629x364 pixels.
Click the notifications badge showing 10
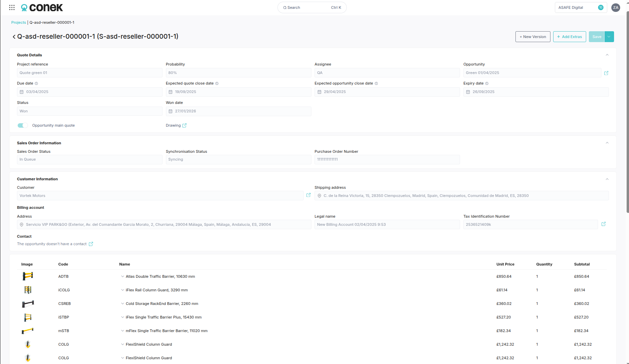(x=601, y=7)
